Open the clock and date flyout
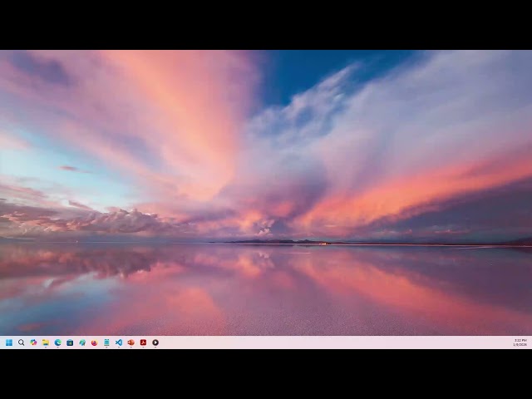Screen dimensions: 532x399 pyautogui.click(x=520, y=342)
